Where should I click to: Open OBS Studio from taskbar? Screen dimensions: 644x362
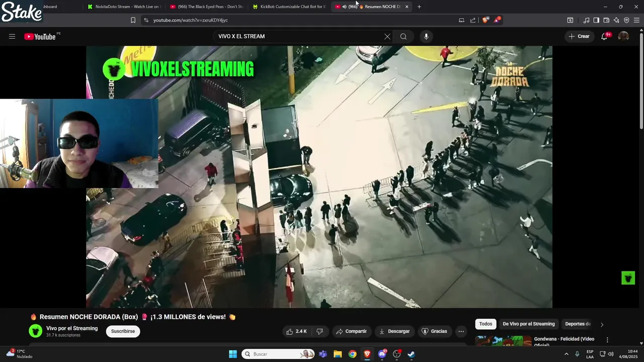pos(396,354)
